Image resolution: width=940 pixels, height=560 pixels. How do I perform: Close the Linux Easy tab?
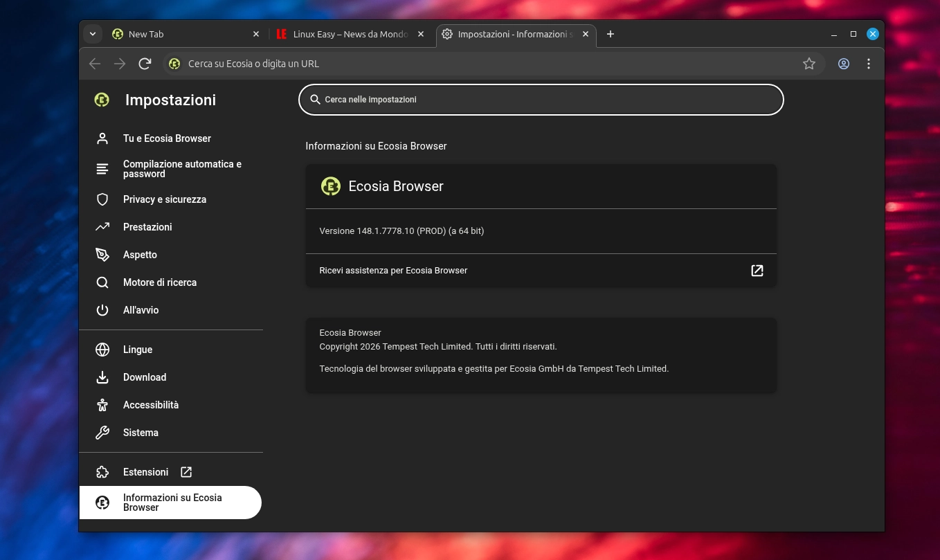420,34
